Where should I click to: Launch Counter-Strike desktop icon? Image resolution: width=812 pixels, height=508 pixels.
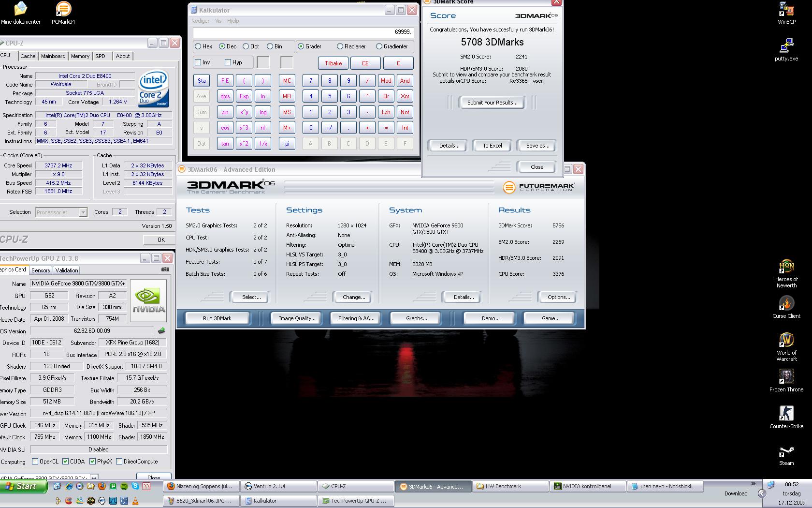(786, 418)
